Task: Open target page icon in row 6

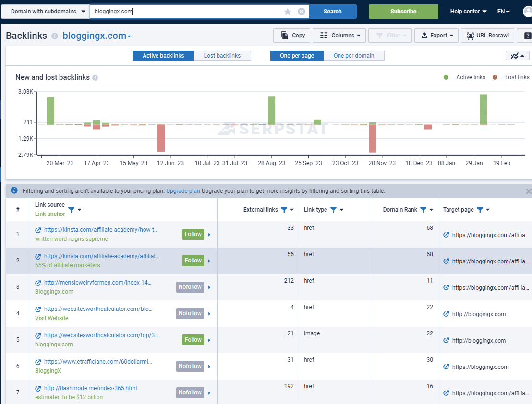Action: 446,367
